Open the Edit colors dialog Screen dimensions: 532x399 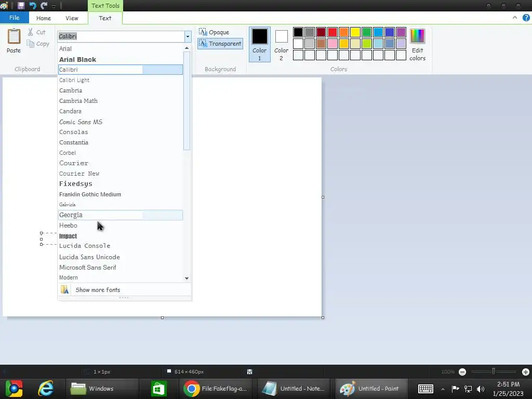(417, 45)
